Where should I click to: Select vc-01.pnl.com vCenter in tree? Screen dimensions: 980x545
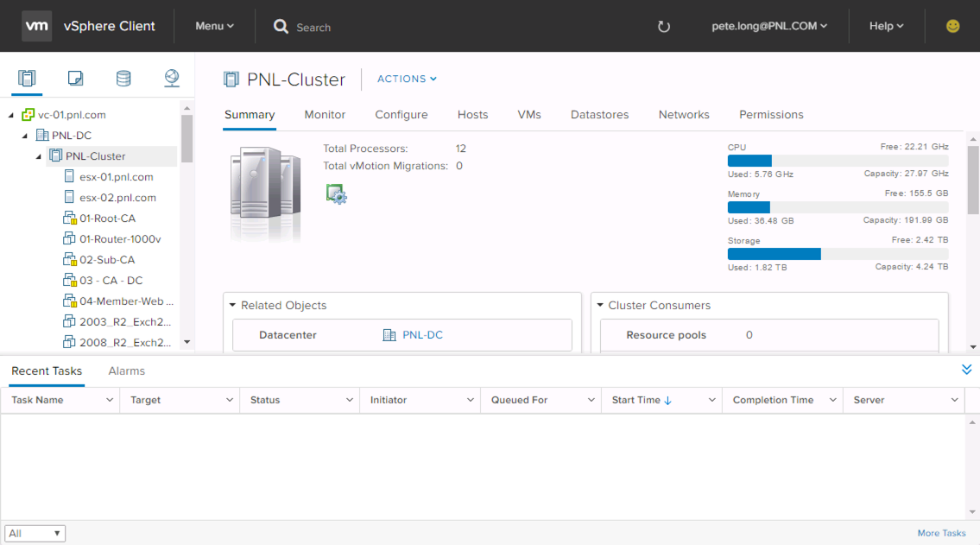(72, 114)
